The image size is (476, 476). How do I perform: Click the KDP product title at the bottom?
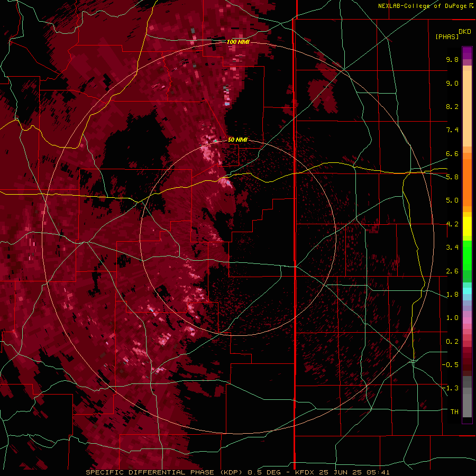click(x=237, y=472)
